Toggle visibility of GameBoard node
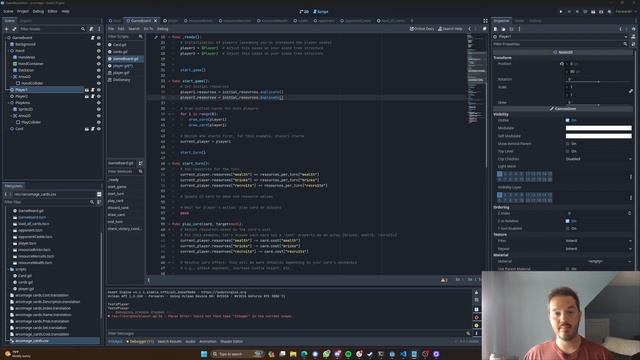The image size is (640, 360). 98,38
